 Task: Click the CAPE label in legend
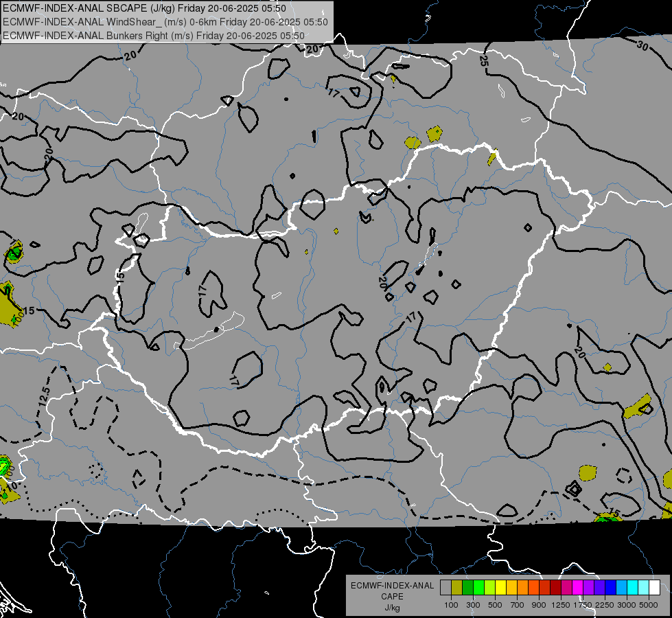point(392,597)
